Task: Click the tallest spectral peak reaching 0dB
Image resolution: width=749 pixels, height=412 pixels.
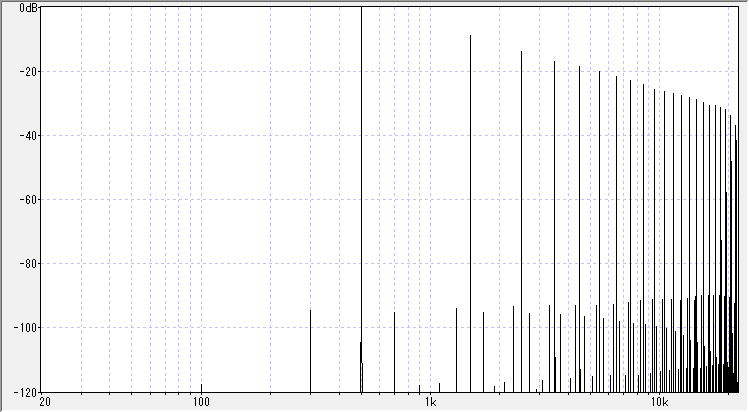Action: click(x=362, y=200)
